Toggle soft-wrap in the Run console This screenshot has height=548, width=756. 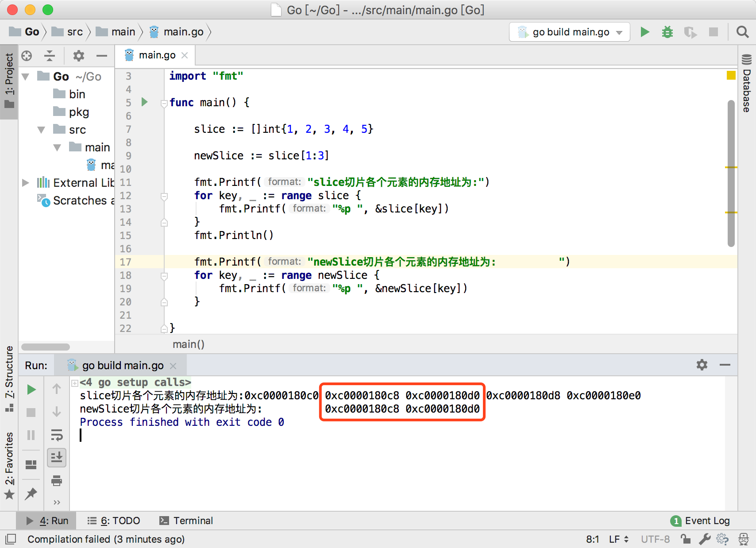57,435
